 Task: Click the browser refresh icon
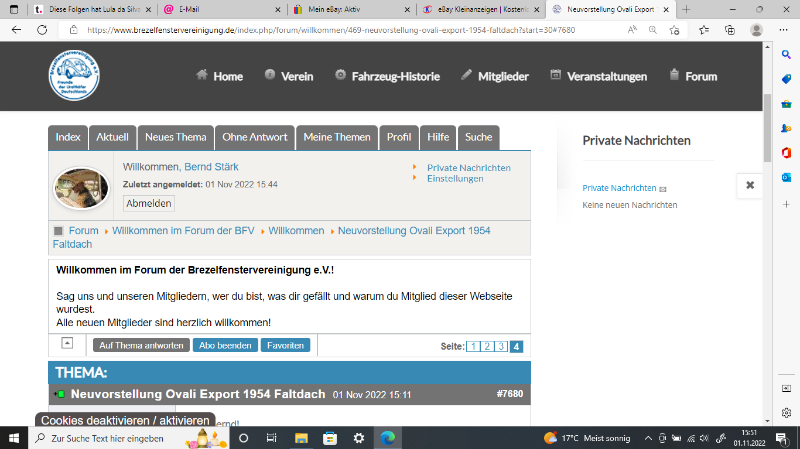click(x=41, y=31)
